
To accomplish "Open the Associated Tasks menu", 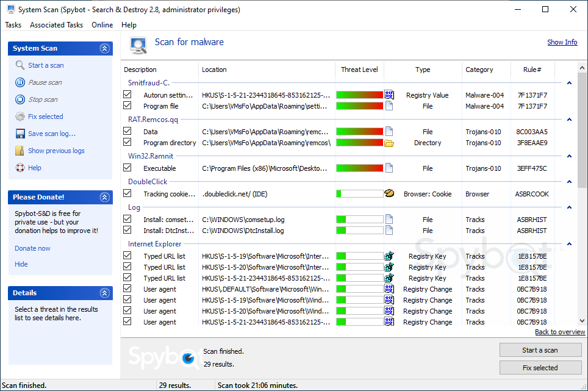I will (56, 25).
